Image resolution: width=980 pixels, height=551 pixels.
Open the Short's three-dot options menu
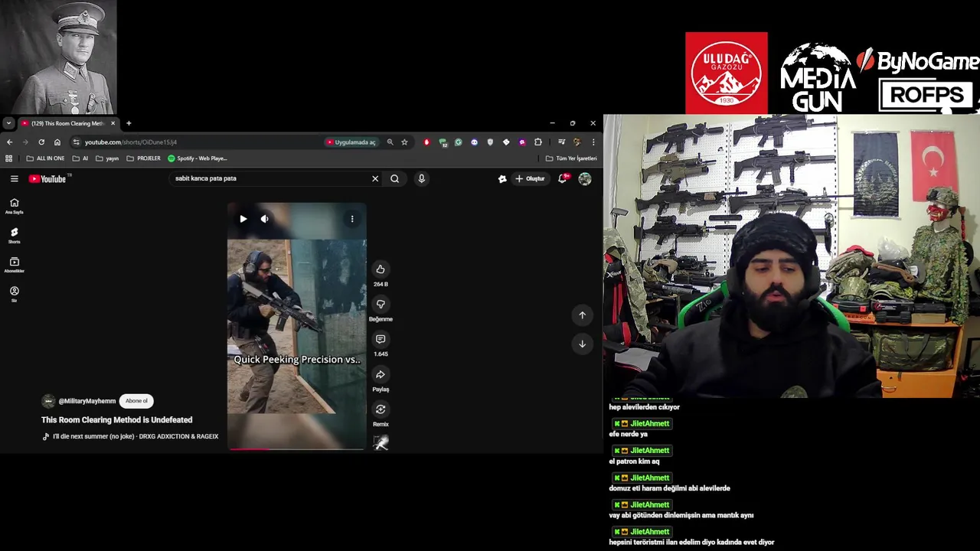point(352,219)
